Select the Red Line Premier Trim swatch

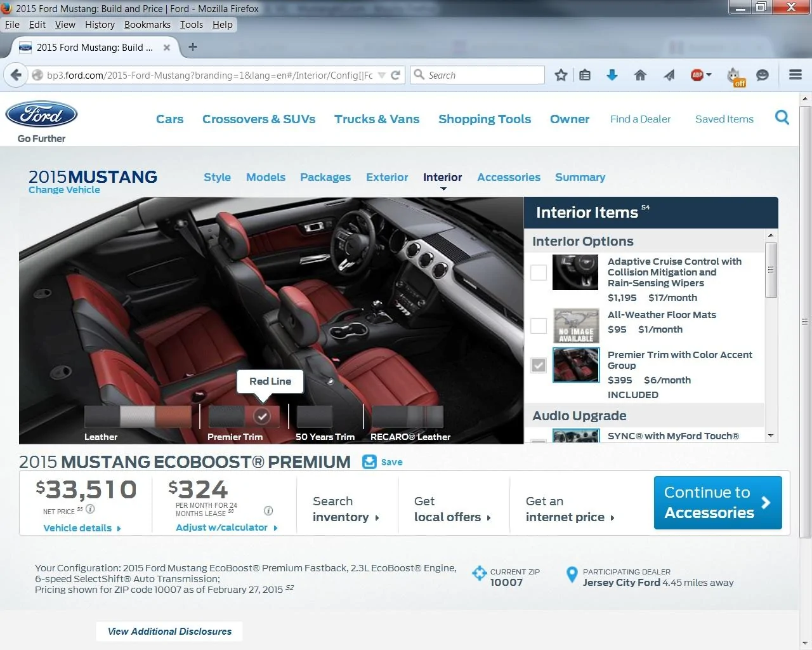pos(262,416)
